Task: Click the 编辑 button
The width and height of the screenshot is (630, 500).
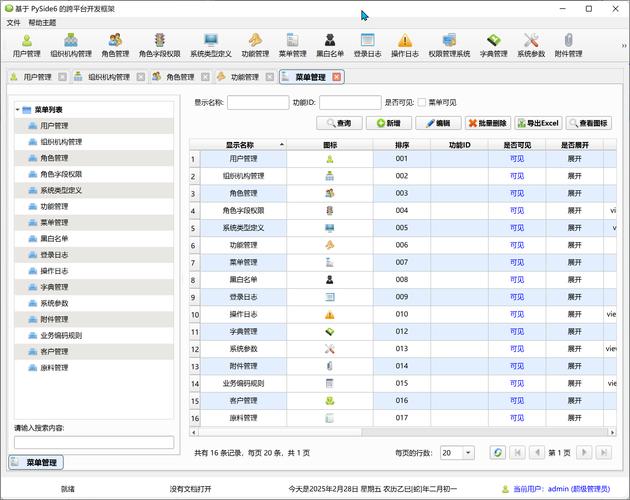Action: click(438, 123)
